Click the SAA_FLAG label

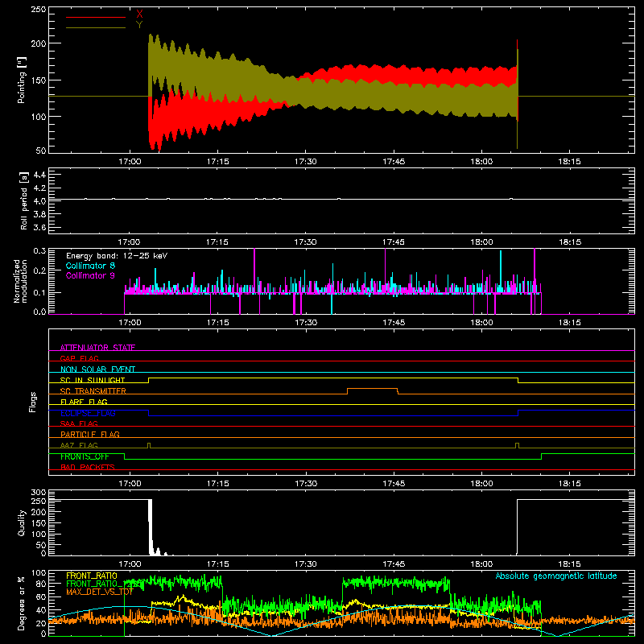coord(79,423)
